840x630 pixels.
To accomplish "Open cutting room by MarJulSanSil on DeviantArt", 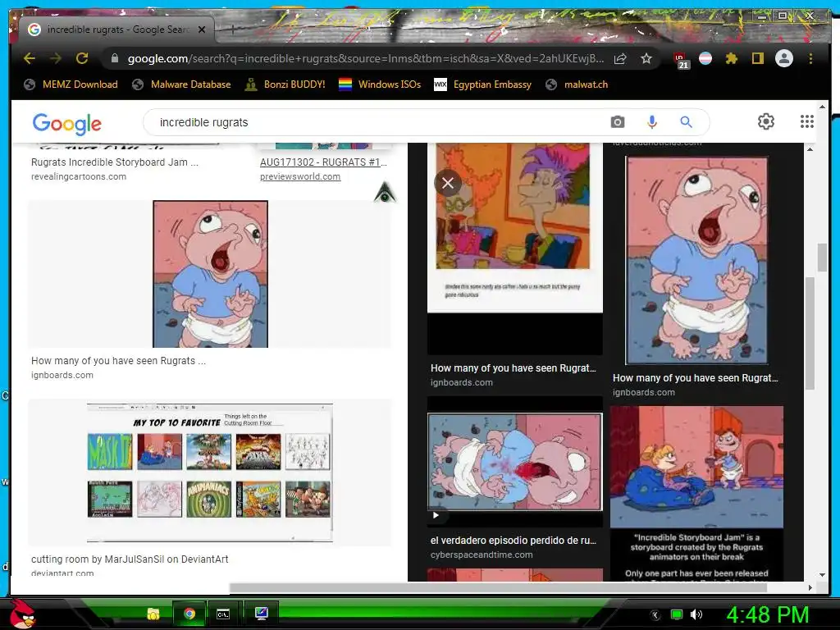I will click(130, 559).
